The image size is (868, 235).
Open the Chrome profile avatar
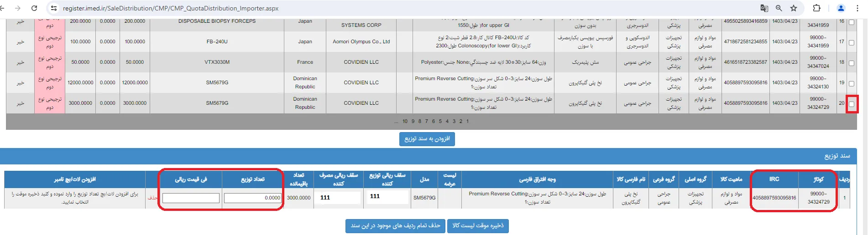pyautogui.click(x=841, y=8)
